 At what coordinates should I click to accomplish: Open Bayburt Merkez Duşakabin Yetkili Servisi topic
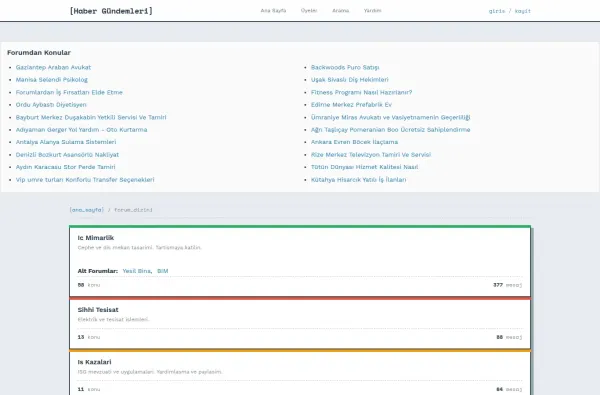(91, 117)
